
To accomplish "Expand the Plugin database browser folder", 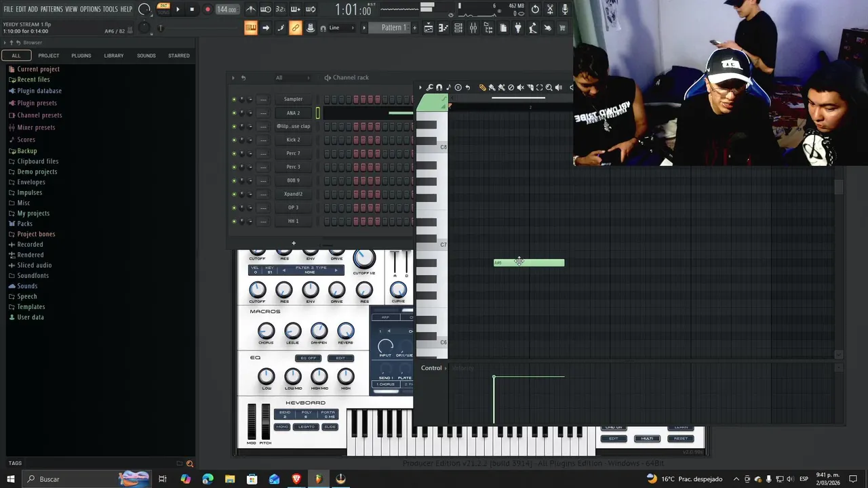I will coord(39,91).
